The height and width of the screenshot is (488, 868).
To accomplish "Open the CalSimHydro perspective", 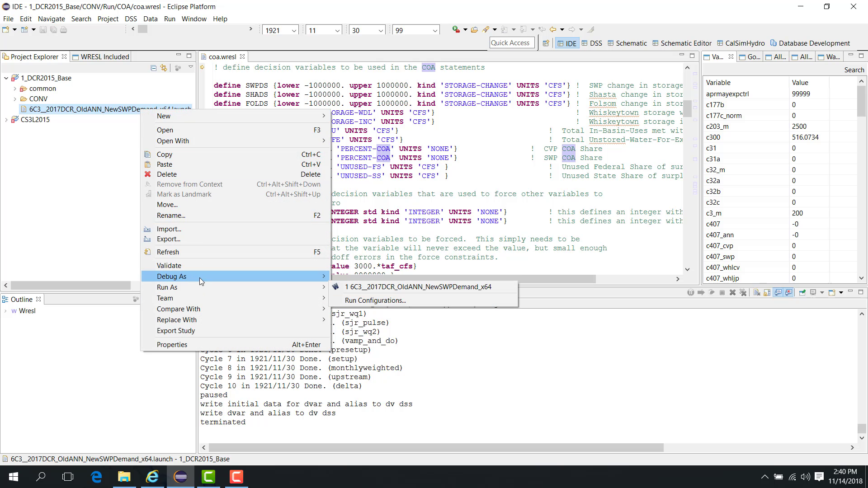I will [741, 43].
